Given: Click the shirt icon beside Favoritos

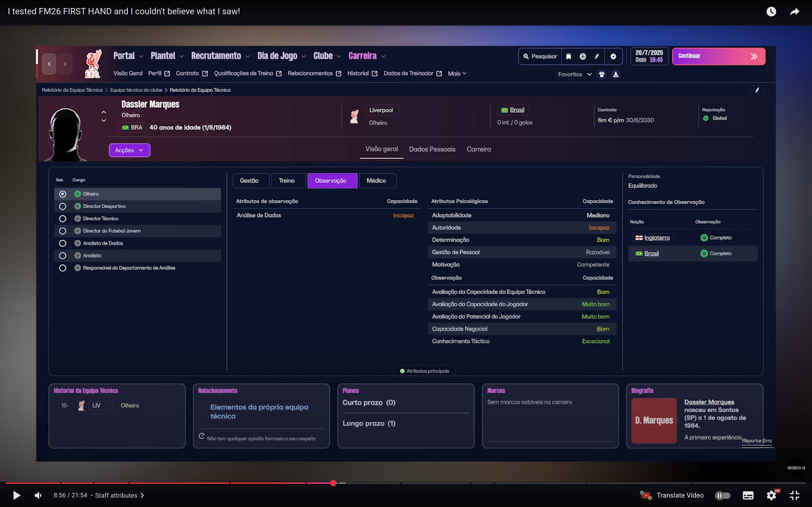Looking at the screenshot, I should 602,74.
